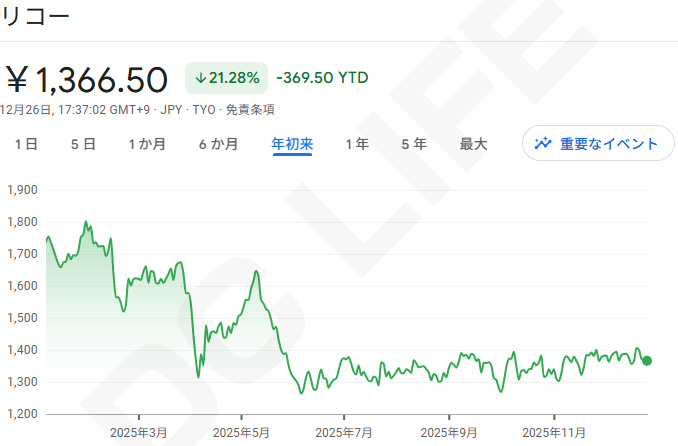The height and width of the screenshot is (446, 678).
Task: Click the 重要なイベント button
Action: 598,143
